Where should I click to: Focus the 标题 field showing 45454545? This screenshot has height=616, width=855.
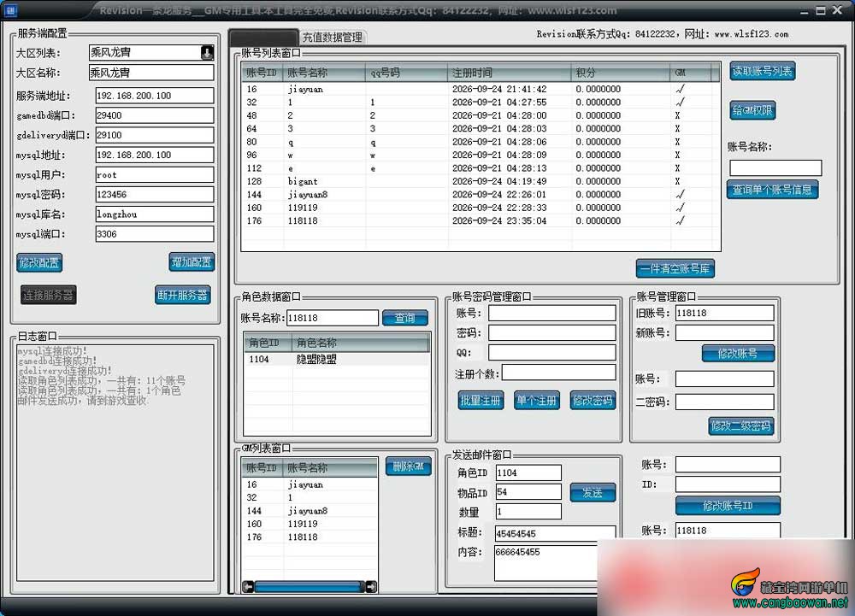tap(556, 534)
